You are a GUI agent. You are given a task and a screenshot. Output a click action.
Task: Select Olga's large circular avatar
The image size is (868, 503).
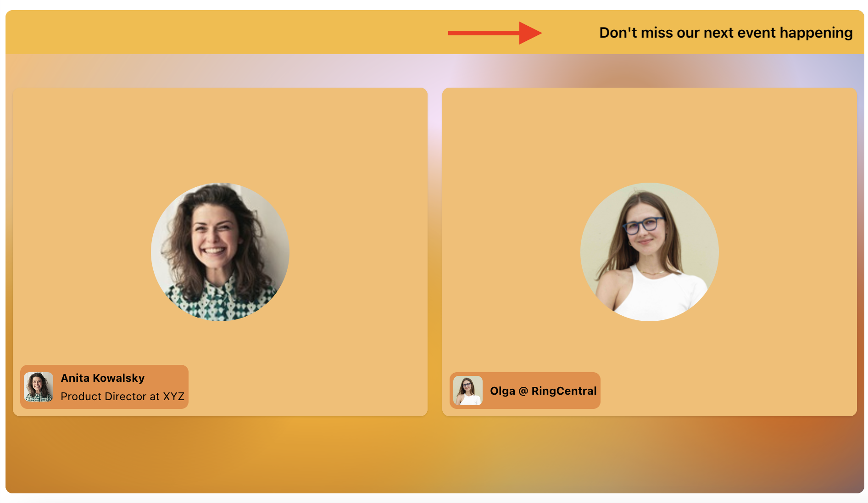point(650,252)
